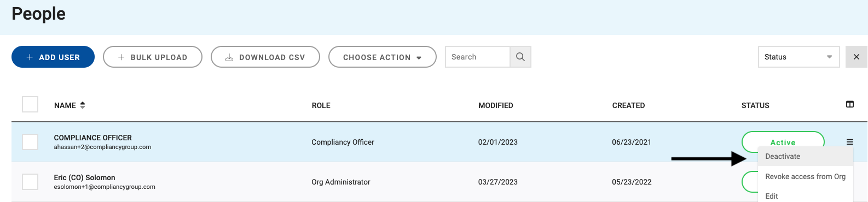This screenshot has width=868, height=202.
Task: Open the Status filter dropdown
Action: coord(798,57)
